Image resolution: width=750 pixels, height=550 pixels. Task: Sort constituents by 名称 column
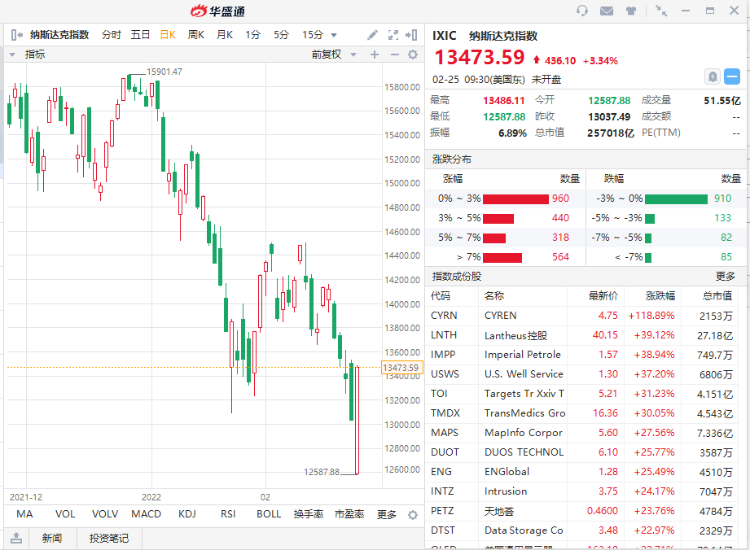pyautogui.click(x=494, y=296)
